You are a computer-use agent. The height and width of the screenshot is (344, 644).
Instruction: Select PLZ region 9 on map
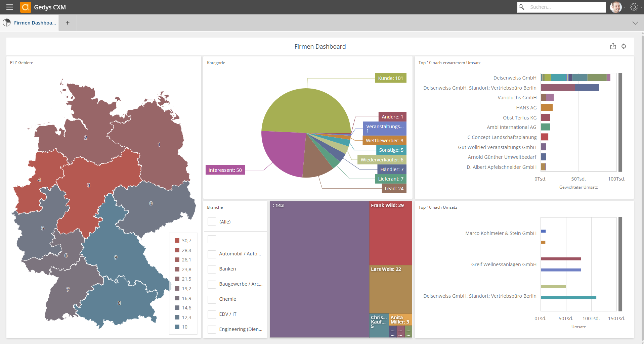tap(116, 257)
